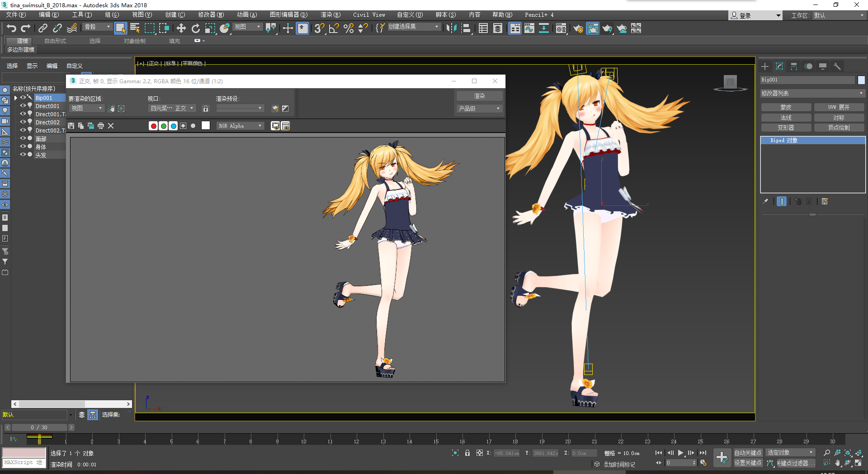Click the UVW 展开 modifier button

click(839, 107)
